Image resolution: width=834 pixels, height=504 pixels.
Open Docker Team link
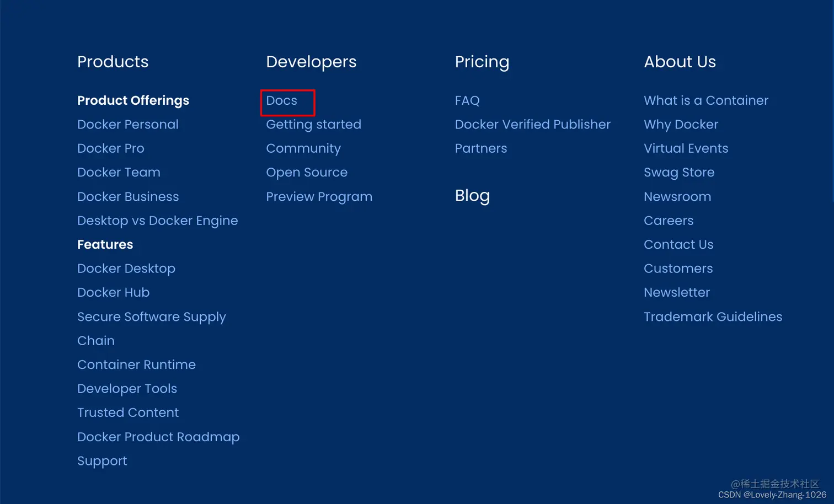pyautogui.click(x=119, y=173)
